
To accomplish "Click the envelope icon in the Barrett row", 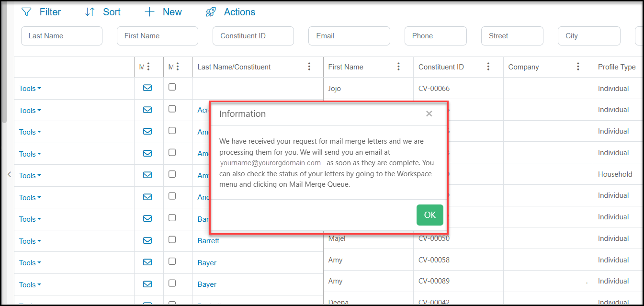I will (x=147, y=240).
